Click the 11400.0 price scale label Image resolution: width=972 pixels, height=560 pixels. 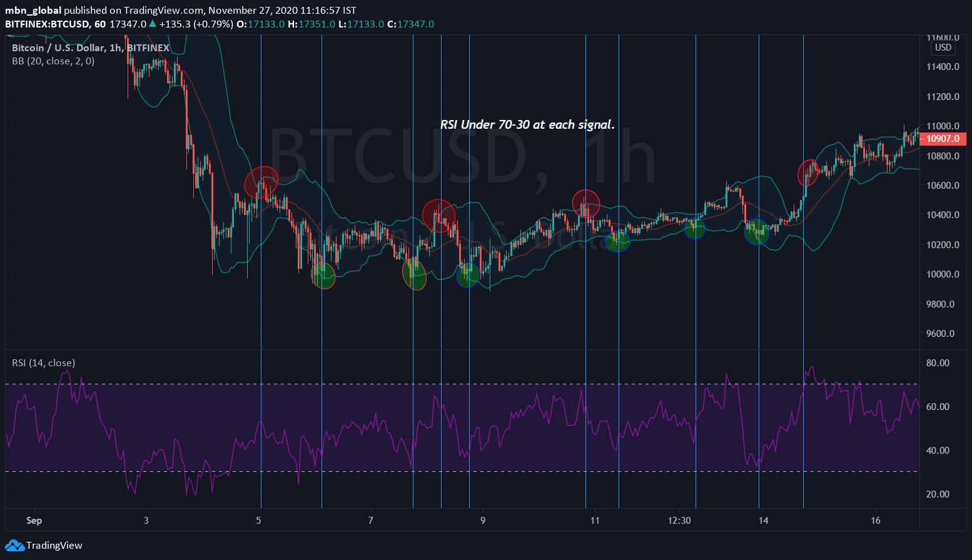(943, 67)
